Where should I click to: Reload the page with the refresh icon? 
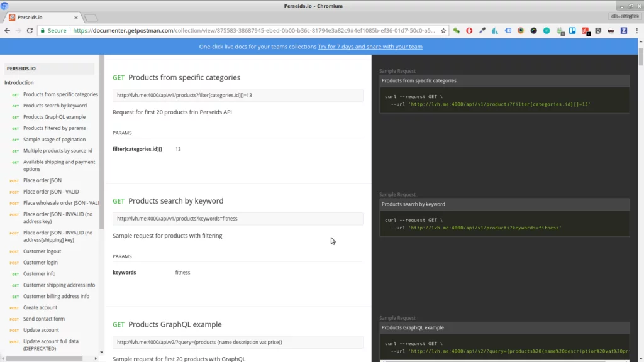coord(30,30)
